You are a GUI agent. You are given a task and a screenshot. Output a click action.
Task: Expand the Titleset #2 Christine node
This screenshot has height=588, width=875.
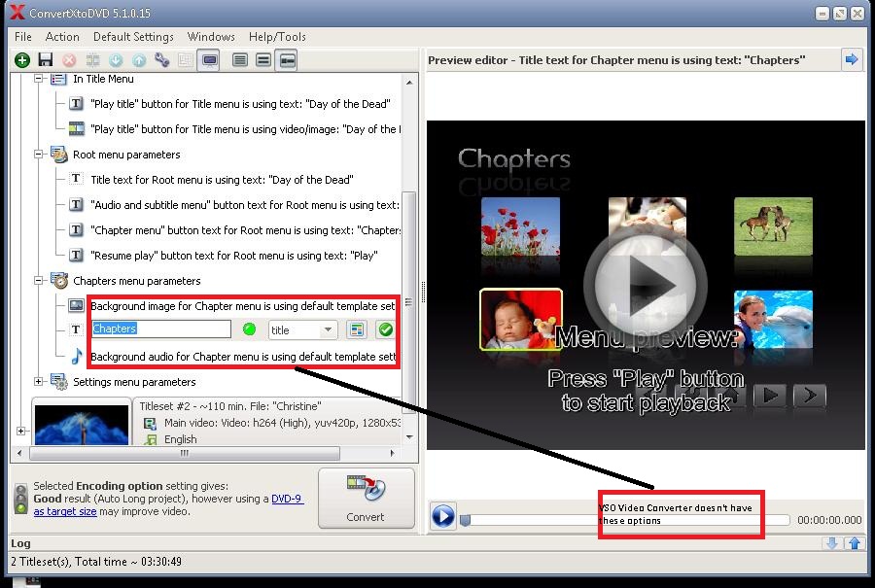(x=21, y=431)
